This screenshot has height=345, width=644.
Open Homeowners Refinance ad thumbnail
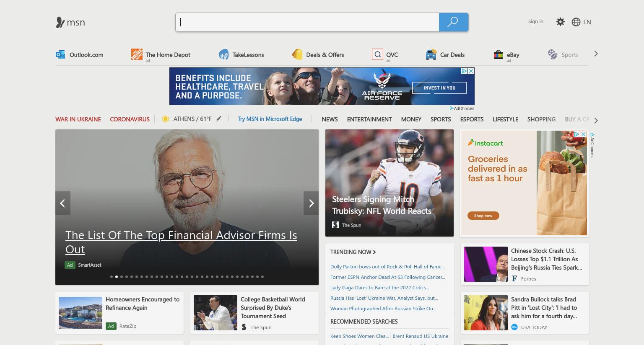[x=80, y=313]
